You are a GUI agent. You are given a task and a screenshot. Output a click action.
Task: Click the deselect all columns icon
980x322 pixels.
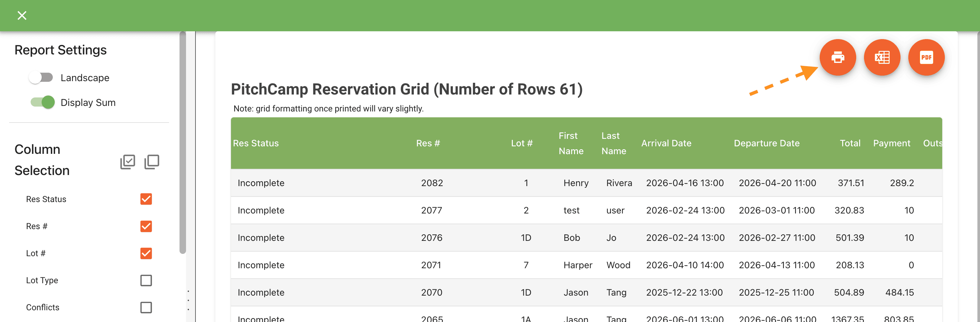pyautogui.click(x=152, y=162)
